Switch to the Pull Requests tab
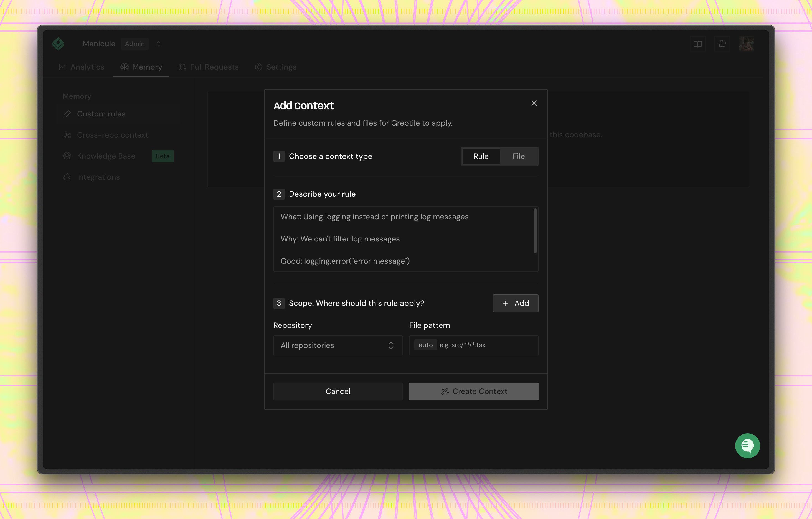Viewport: 812px width, 519px height. click(209, 67)
